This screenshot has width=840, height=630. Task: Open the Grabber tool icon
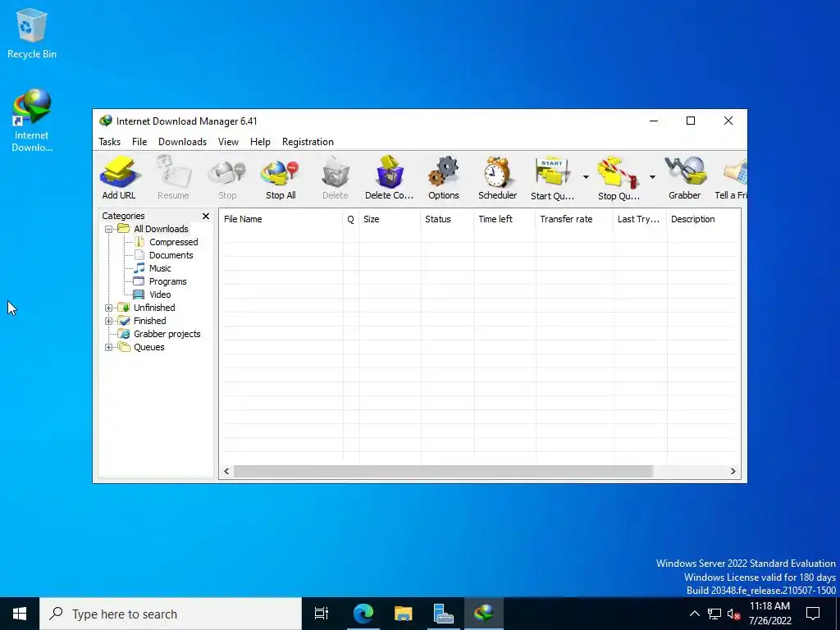point(685,178)
